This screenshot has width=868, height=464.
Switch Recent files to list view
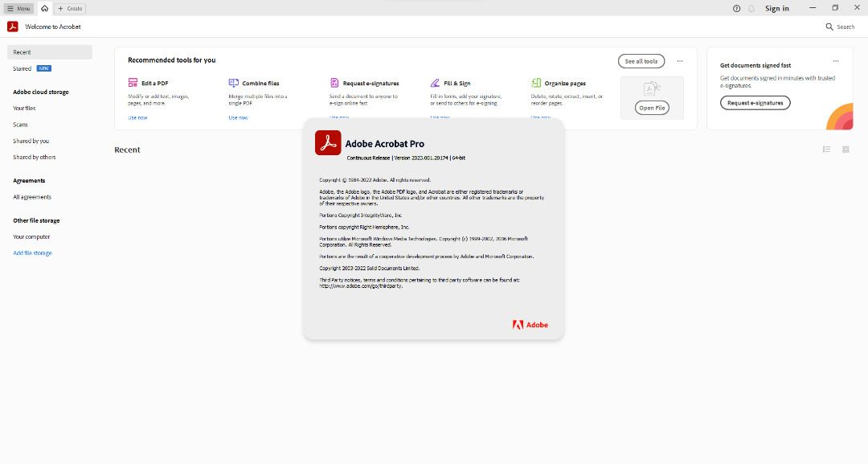coord(826,150)
